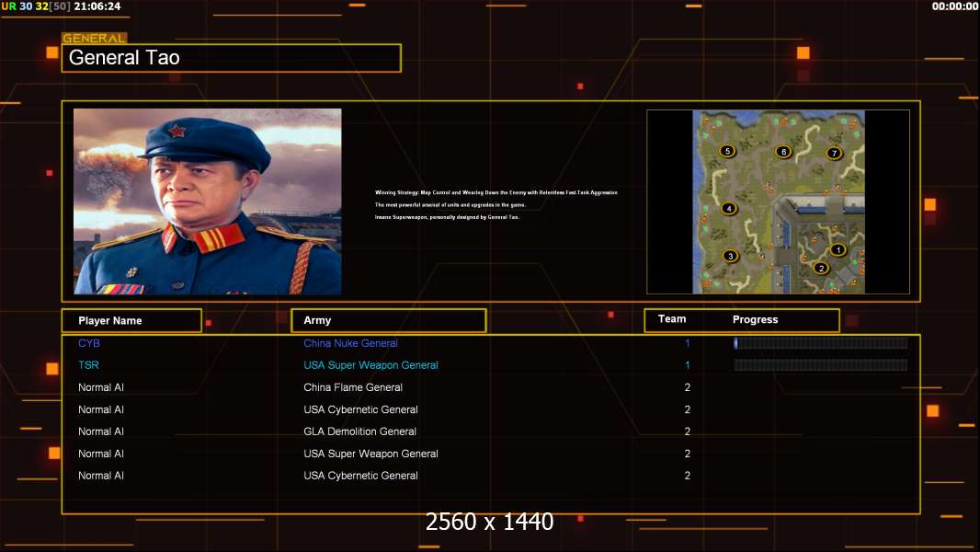Viewport: 980px width, 552px height.
Task: Click the General Tao name field
Action: click(232, 58)
